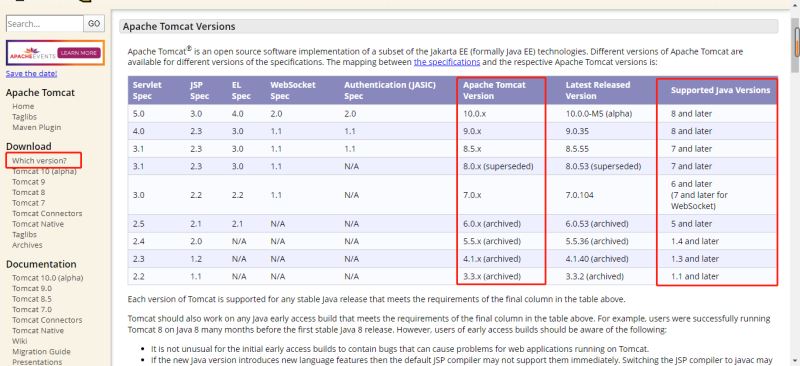Click the 8.0.53 (superseded) release cell

(x=604, y=166)
